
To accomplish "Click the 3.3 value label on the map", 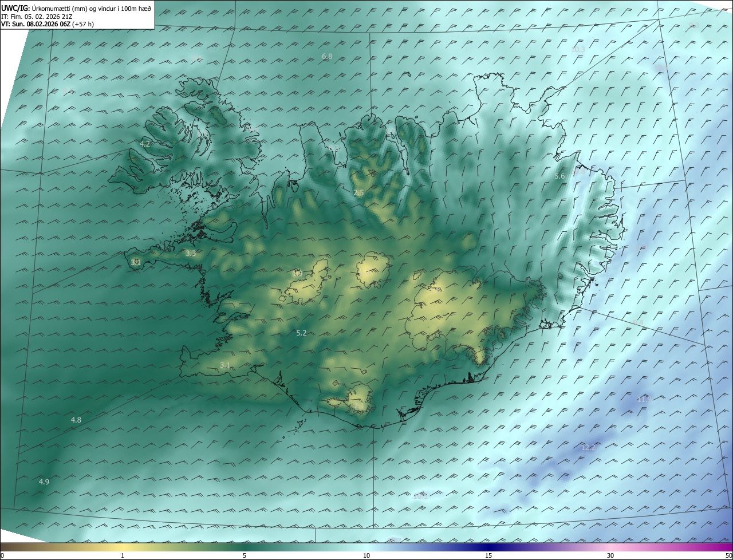I will pos(191,253).
